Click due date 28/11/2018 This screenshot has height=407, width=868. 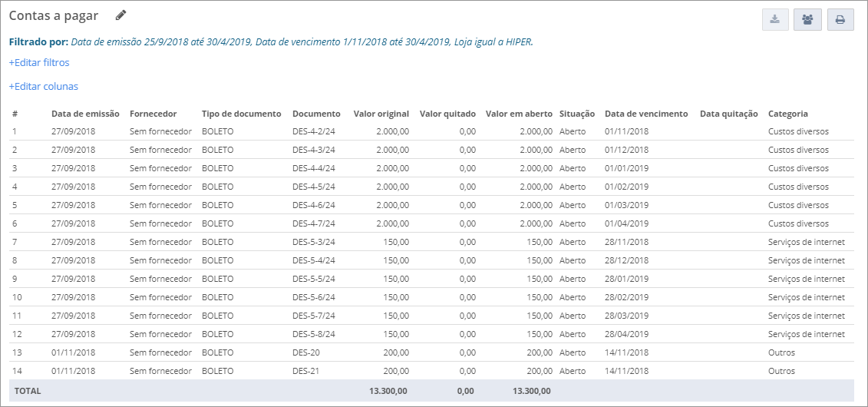(x=626, y=242)
